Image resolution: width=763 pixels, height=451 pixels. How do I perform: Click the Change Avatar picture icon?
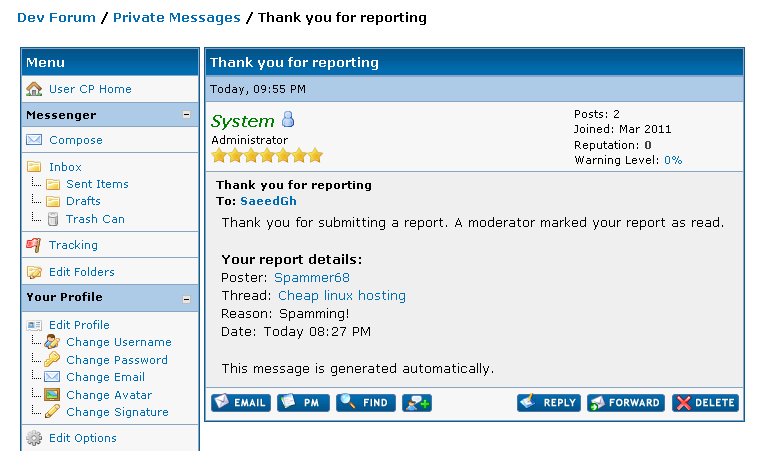tap(52, 395)
